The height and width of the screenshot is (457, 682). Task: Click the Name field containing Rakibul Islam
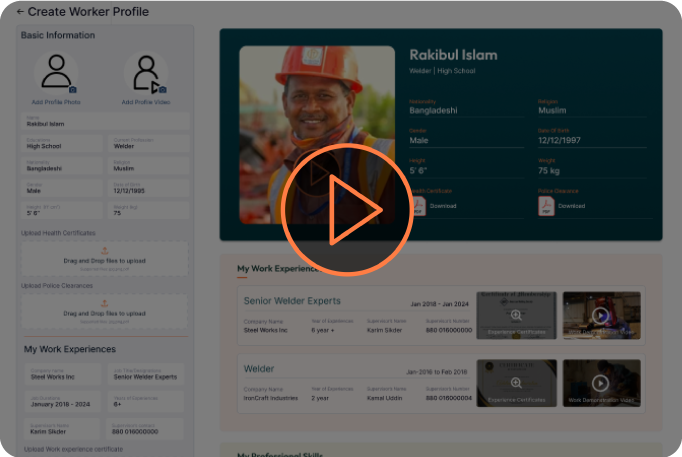tap(105, 121)
